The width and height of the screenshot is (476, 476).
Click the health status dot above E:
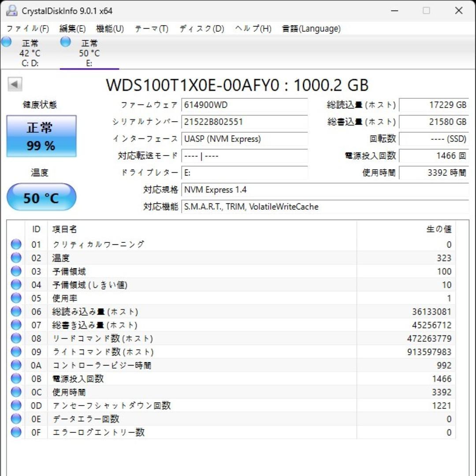point(65,41)
